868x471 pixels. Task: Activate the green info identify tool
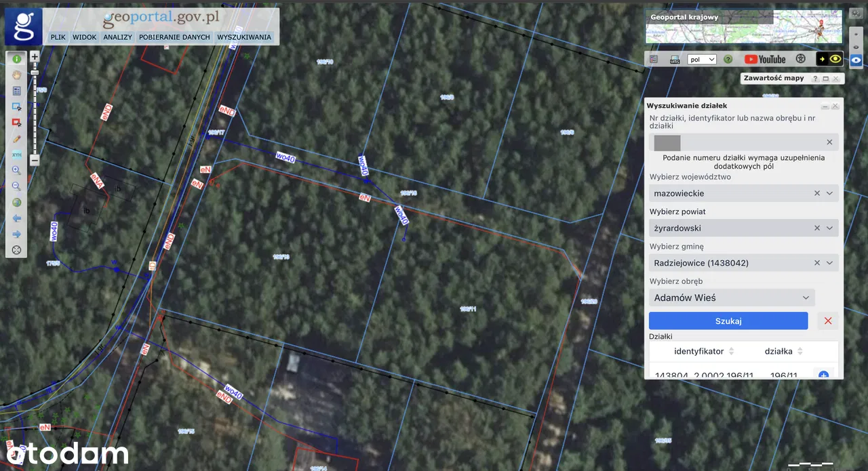[x=16, y=59]
